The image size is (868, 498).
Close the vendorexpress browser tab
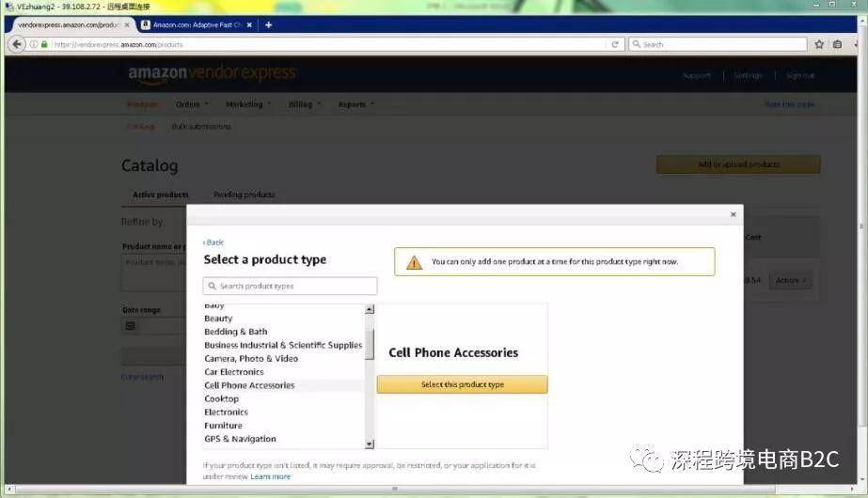127,24
